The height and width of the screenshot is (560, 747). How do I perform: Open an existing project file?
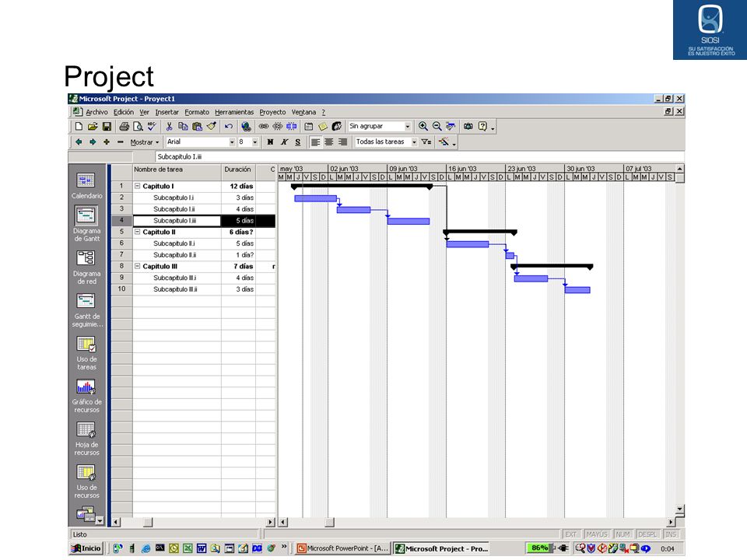coord(93,126)
